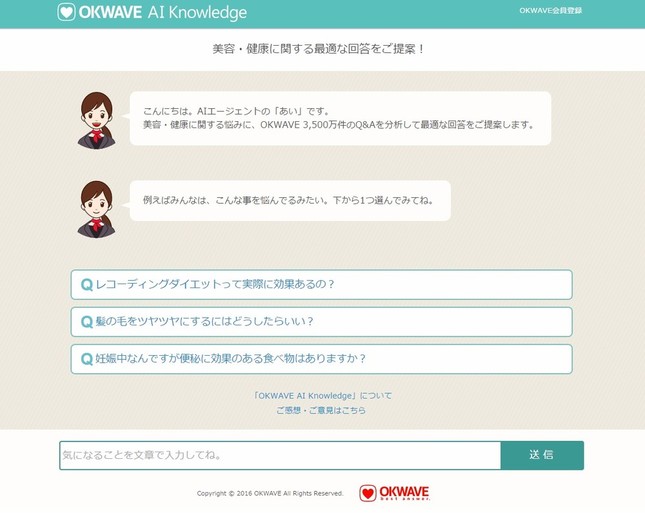Image resolution: width=645 pixels, height=513 pixels.
Task: Click the smiling あい agent avatar in first message
Action: tap(97, 120)
